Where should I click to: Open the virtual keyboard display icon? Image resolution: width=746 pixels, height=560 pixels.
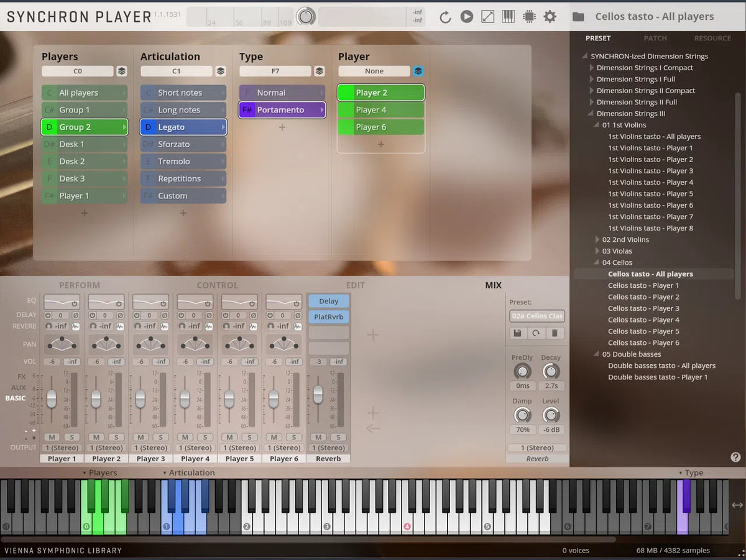pyautogui.click(x=508, y=17)
